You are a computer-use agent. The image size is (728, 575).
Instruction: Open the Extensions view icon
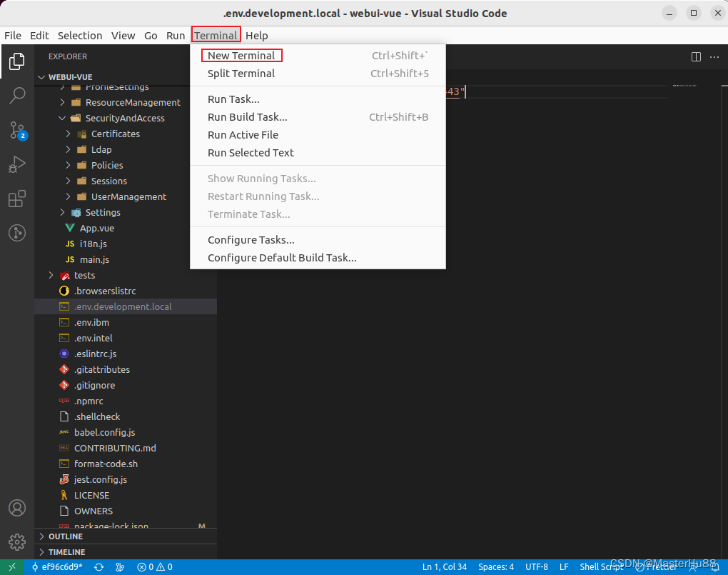click(x=16, y=199)
